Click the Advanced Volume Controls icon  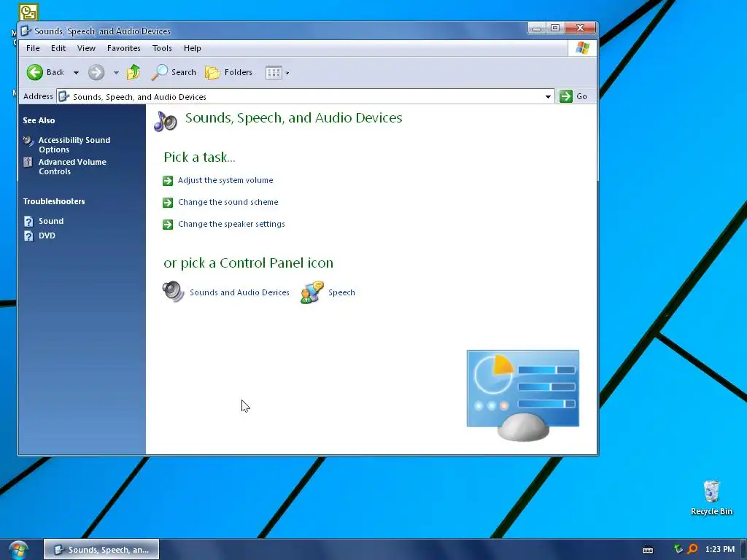click(28, 162)
